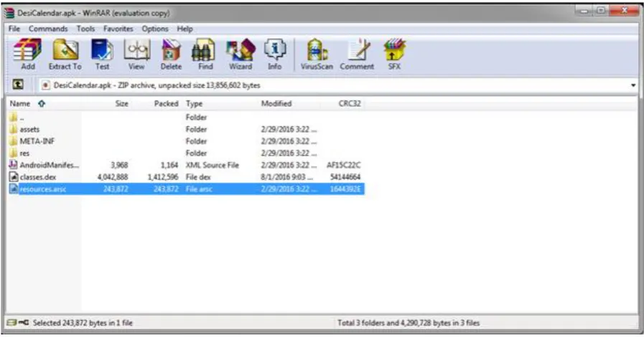Open the File menu
This screenshot has width=644, height=337.
coord(14,29)
